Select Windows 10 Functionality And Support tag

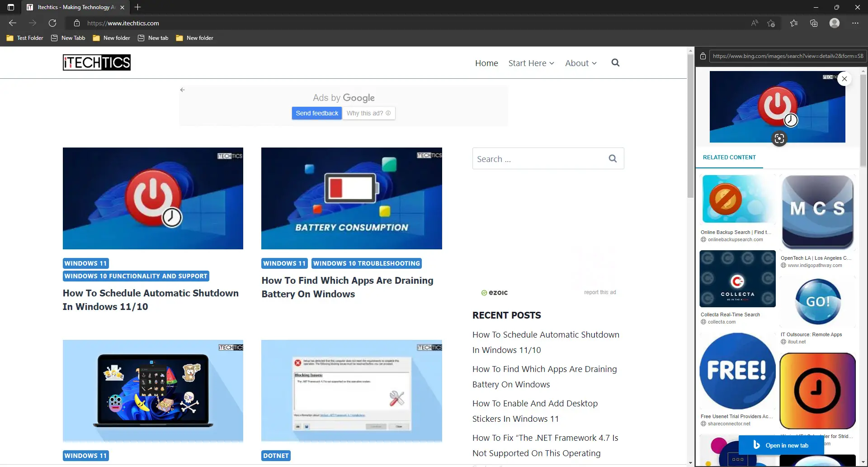[136, 276]
